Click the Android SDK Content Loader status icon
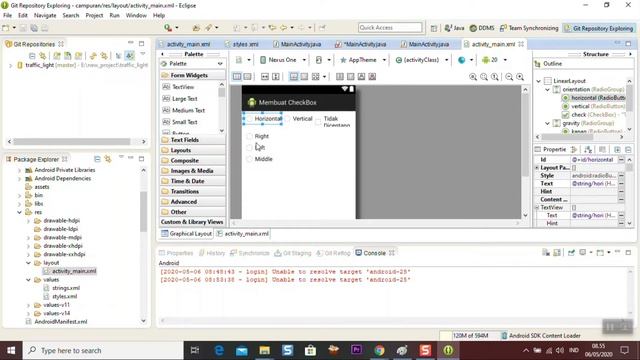The width and height of the screenshot is (640, 360). point(504,336)
